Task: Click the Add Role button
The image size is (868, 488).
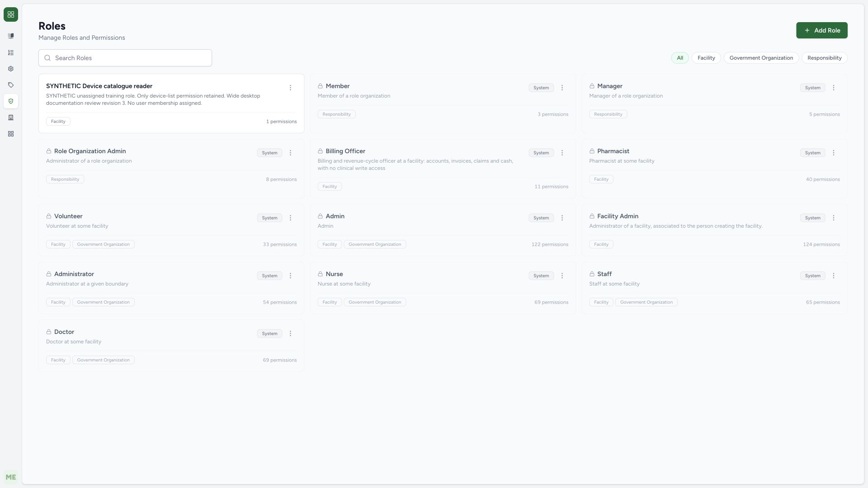Action: 822,30
